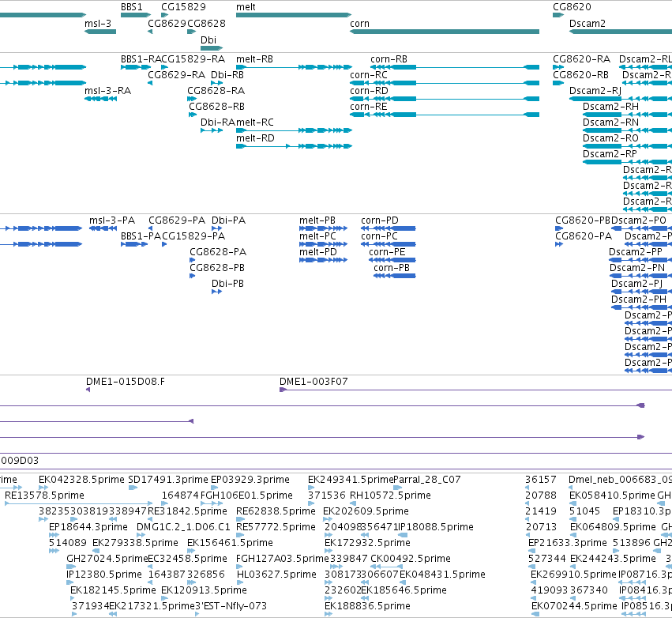Select protein corn-PB
This screenshot has height=618, width=672.
click(x=392, y=268)
